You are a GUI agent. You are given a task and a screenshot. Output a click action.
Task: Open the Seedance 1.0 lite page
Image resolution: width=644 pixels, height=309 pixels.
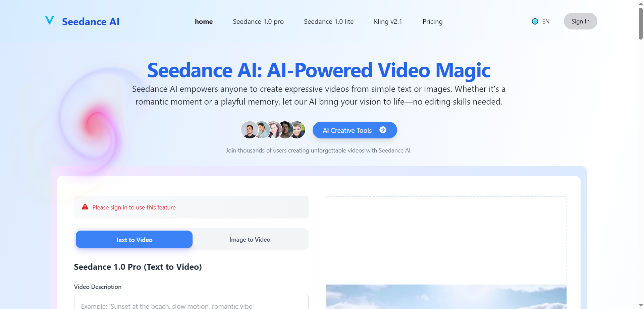(x=329, y=21)
